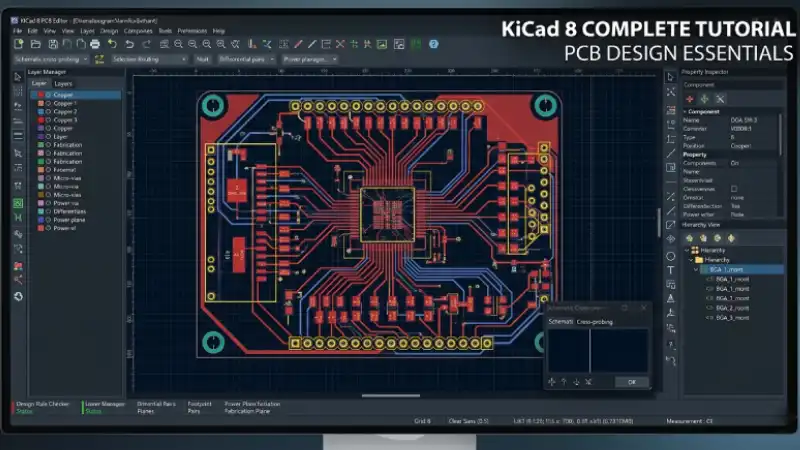The height and width of the screenshot is (450, 800).
Task: Click the redo arrow icon
Action: pyautogui.click(x=146, y=44)
